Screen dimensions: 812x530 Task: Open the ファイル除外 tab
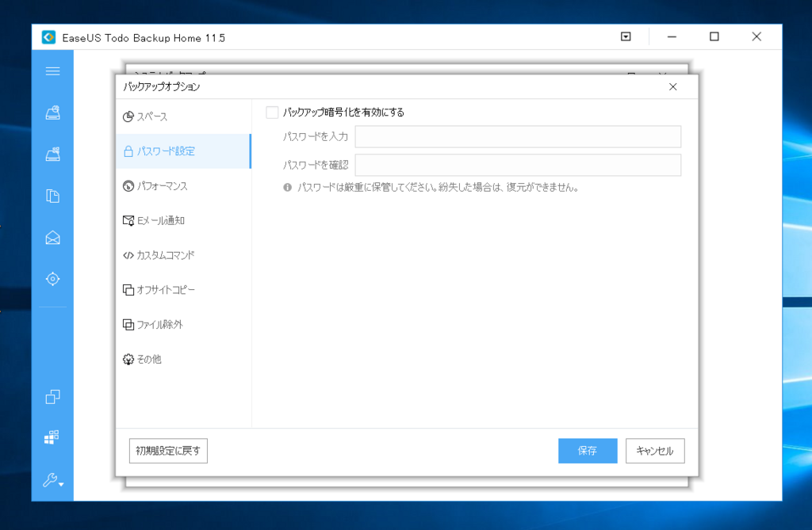pos(183,325)
